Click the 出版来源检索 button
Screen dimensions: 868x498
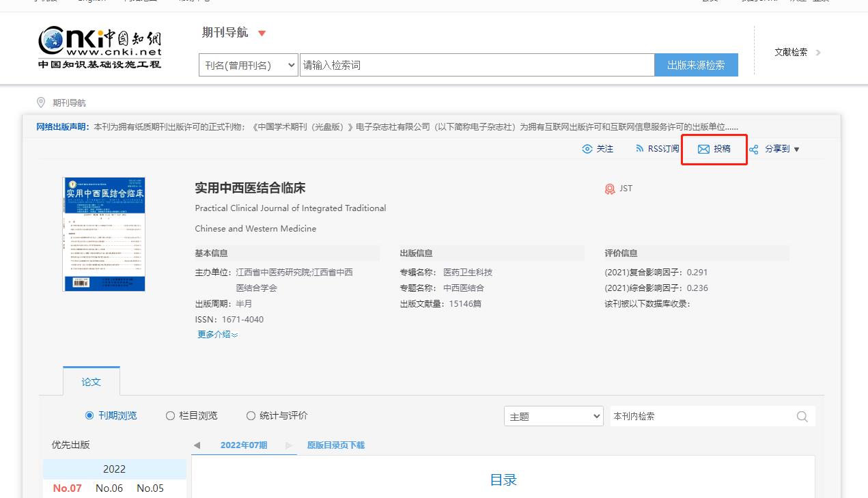point(696,65)
